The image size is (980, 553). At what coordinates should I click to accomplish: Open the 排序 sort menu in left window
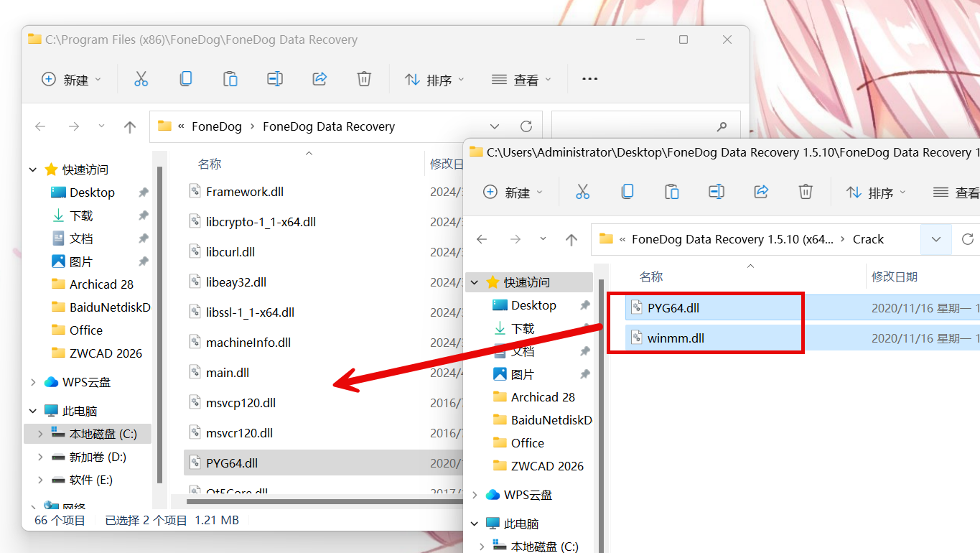(x=434, y=80)
